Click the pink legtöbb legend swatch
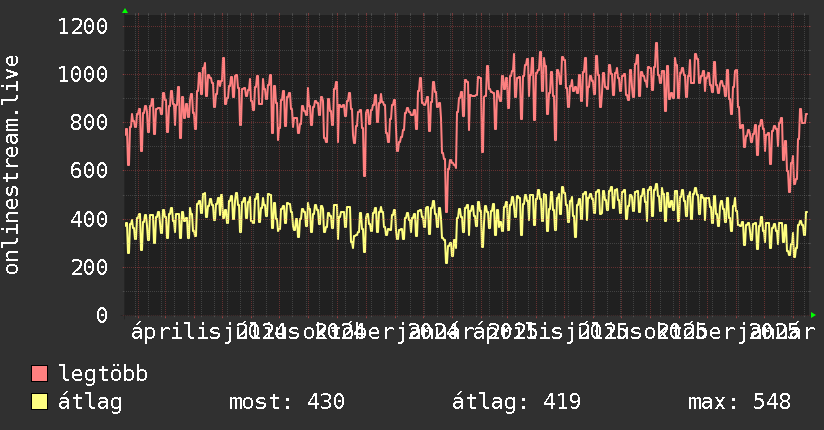824x430 pixels. [x=39, y=374]
